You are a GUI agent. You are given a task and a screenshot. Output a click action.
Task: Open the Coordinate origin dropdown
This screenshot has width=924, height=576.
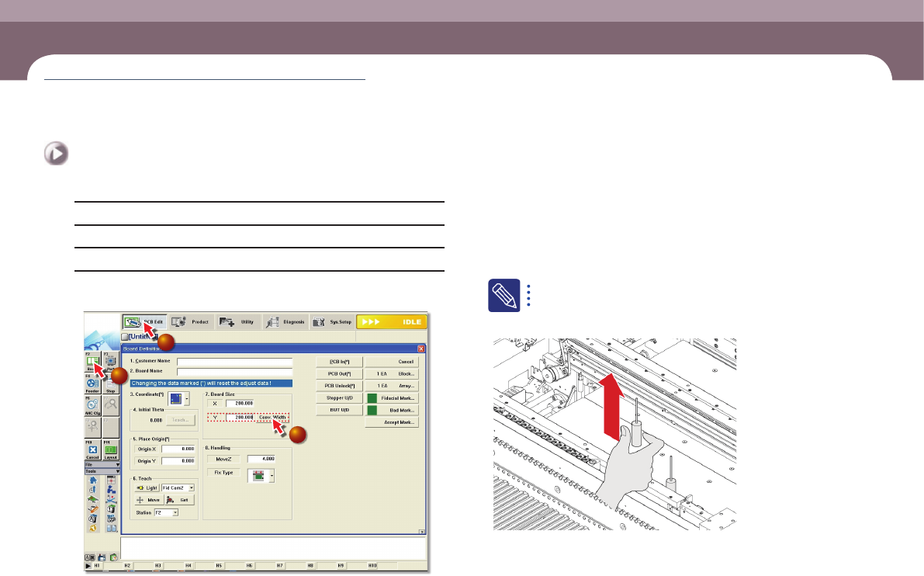187,399
